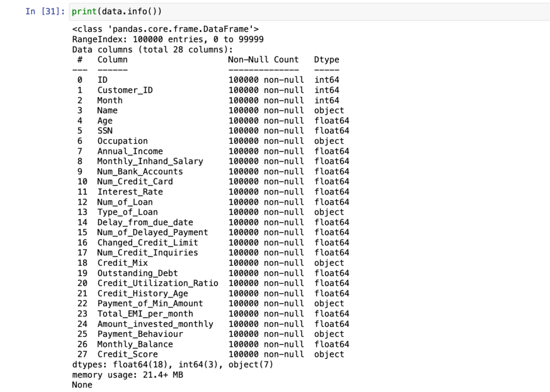Click the 'Annual_Income' column name

(x=129, y=151)
